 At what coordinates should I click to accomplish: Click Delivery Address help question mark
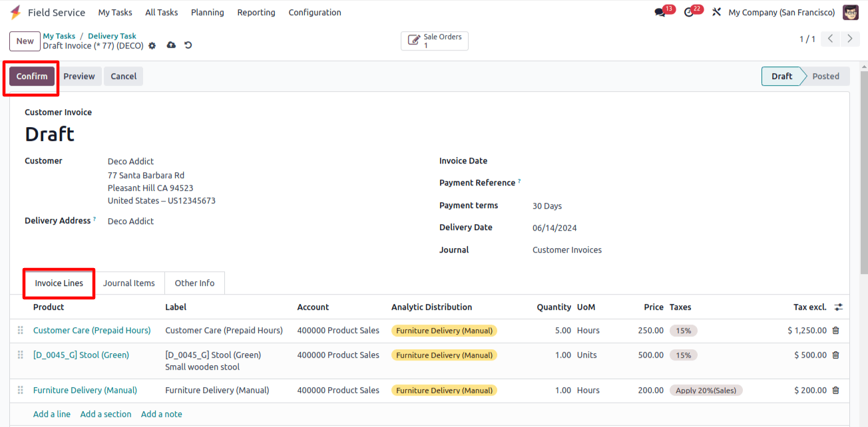[x=95, y=219]
